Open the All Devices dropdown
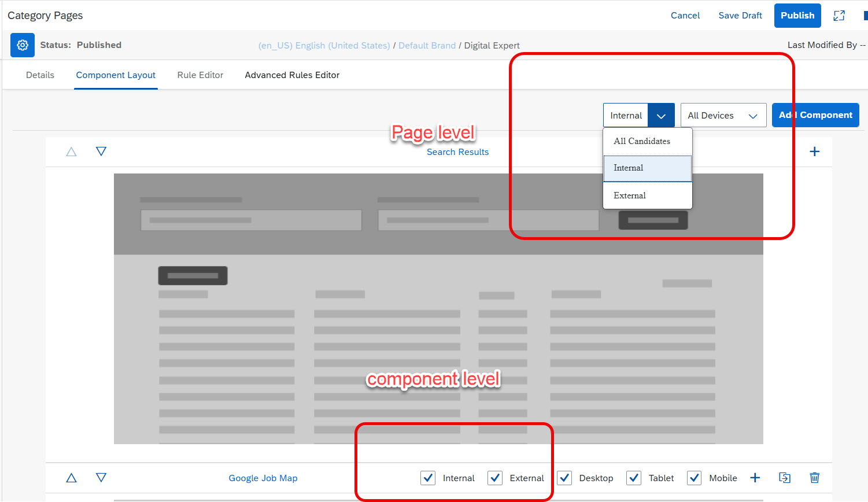868x502 pixels. [x=723, y=116]
